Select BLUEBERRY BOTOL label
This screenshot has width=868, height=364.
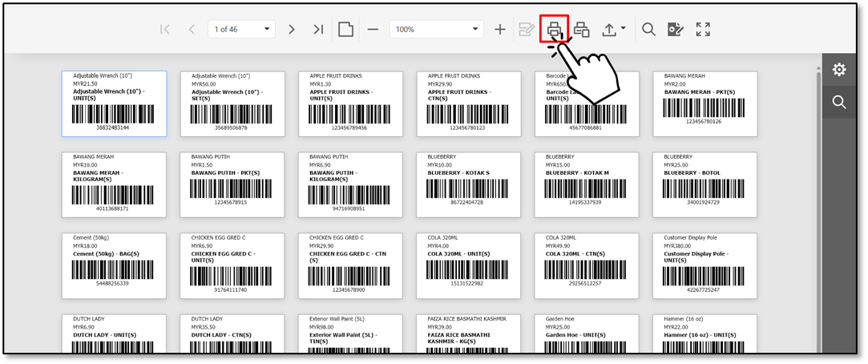(x=704, y=184)
